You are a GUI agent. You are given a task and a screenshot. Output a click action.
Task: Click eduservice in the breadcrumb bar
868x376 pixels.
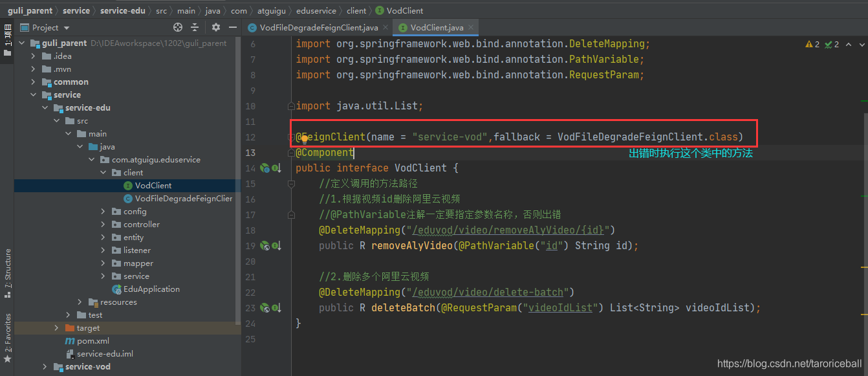(316, 10)
